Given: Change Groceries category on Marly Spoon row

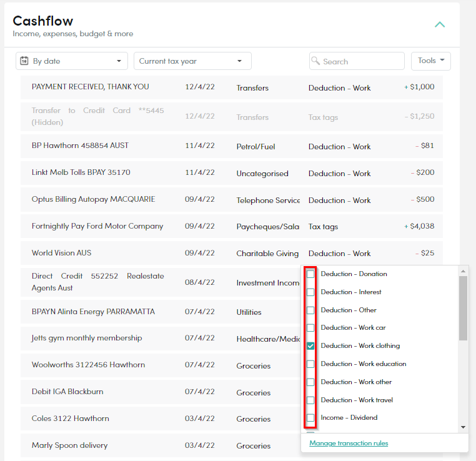Looking at the screenshot, I should (254, 446).
